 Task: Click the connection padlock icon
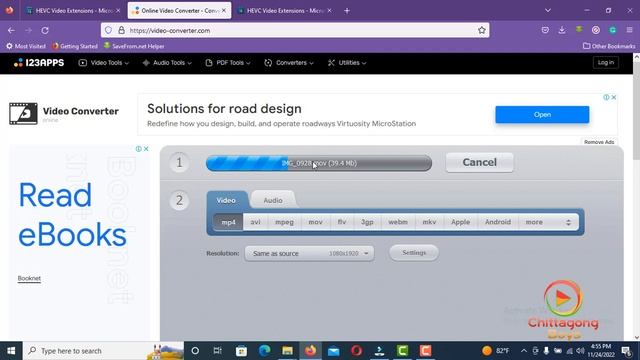(121, 30)
